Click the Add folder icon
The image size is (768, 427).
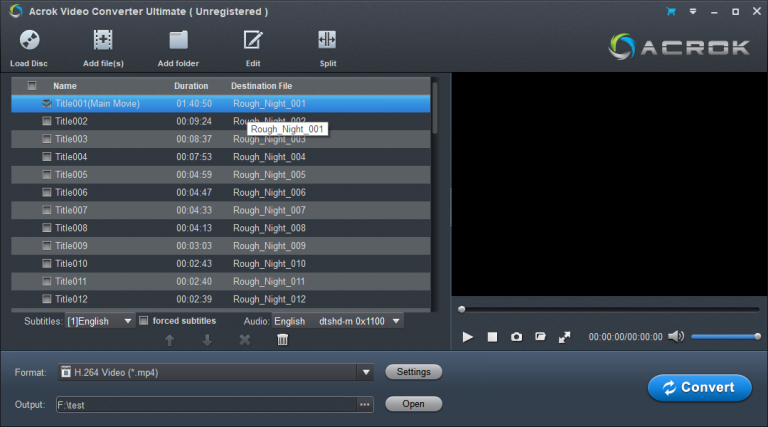click(178, 40)
